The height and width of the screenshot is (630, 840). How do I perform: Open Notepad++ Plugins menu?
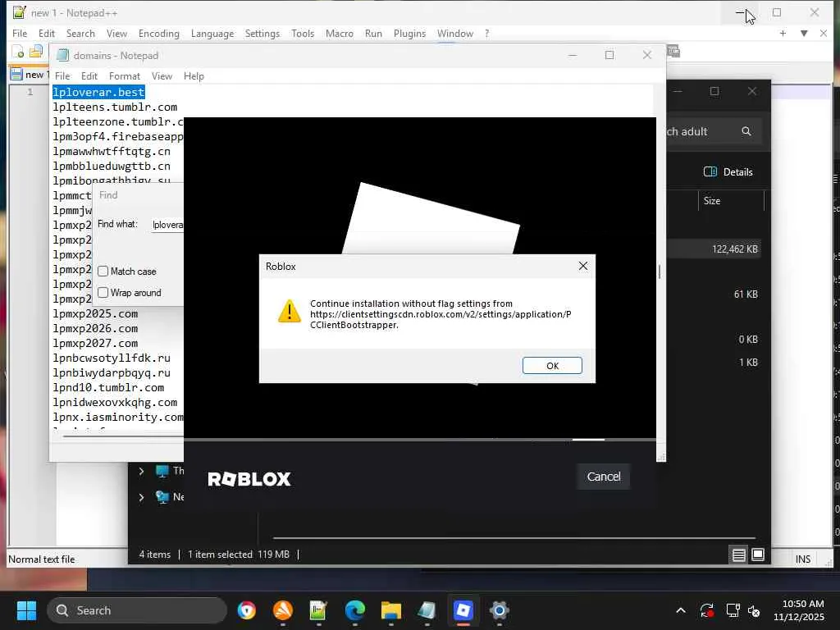click(409, 33)
